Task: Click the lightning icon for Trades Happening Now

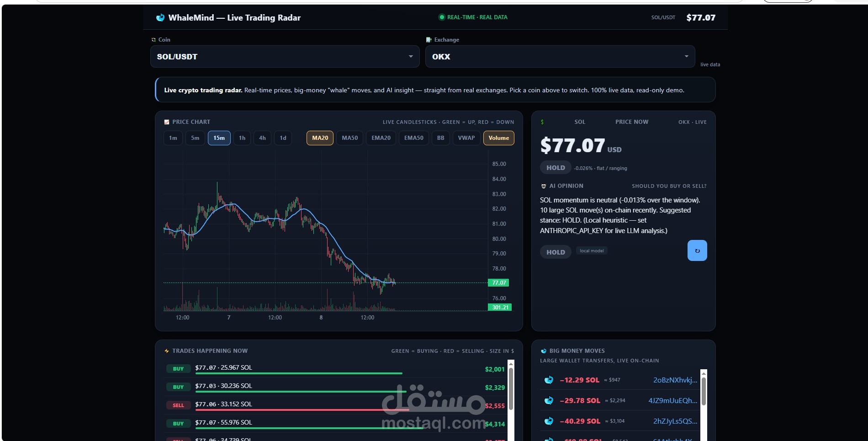Action: pos(167,351)
